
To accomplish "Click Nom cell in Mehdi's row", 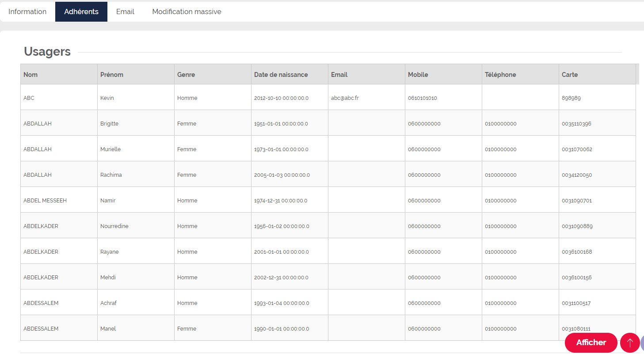I will click(59, 277).
